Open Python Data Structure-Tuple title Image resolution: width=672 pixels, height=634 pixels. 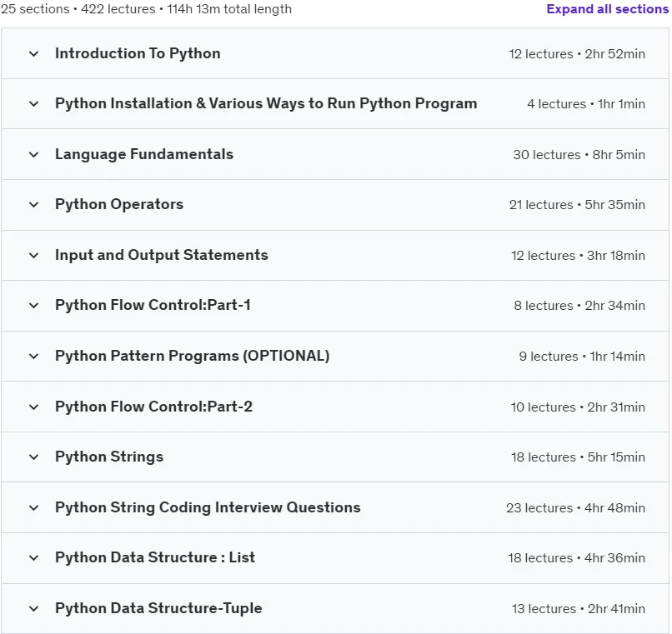[x=158, y=608]
